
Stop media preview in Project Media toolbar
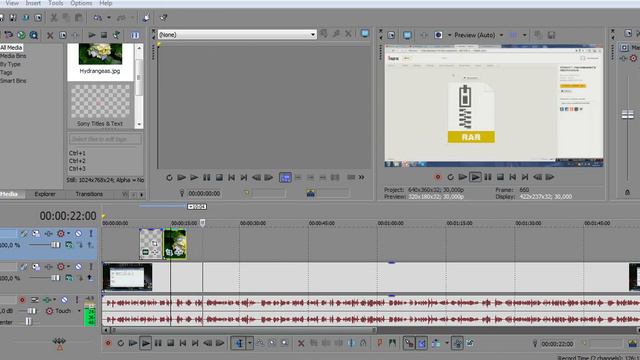point(104,35)
